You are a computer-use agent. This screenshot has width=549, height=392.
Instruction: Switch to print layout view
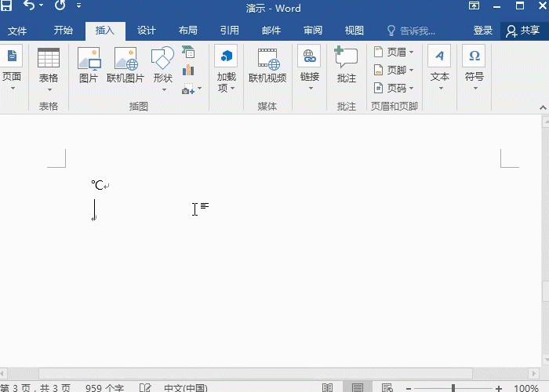[358, 387]
